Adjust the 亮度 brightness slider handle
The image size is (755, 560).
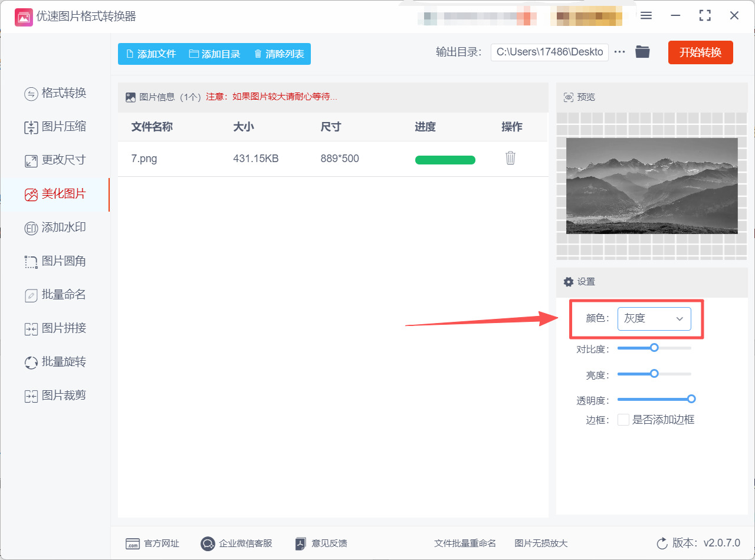tap(654, 373)
